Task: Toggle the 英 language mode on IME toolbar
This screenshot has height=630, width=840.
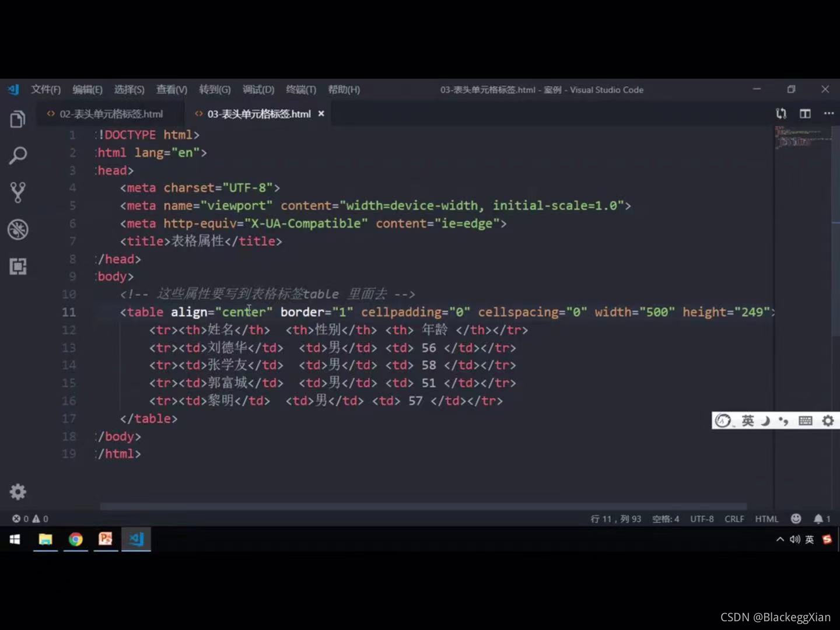Action: [748, 421]
